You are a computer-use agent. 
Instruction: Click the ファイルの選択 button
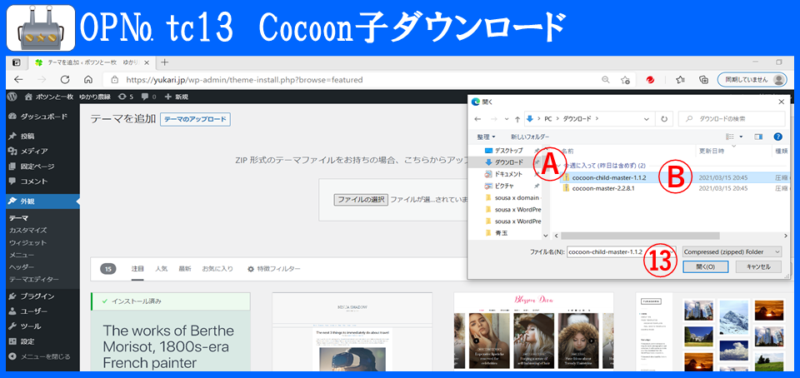tap(361, 199)
